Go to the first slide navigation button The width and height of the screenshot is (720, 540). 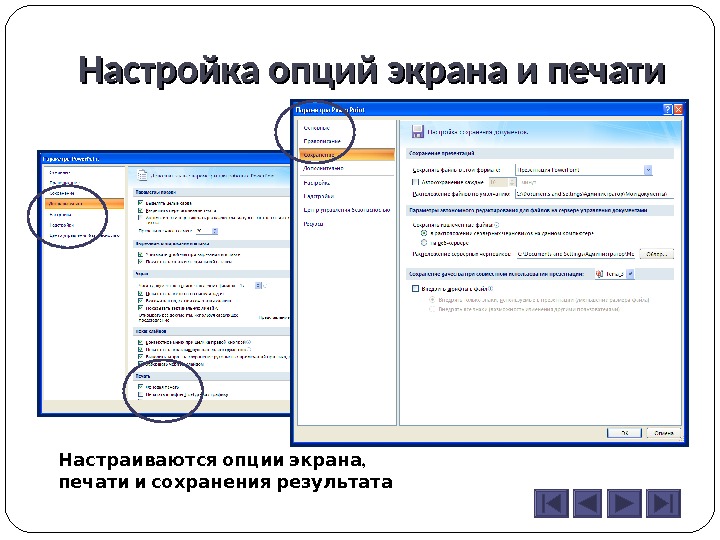pyautogui.click(x=551, y=503)
